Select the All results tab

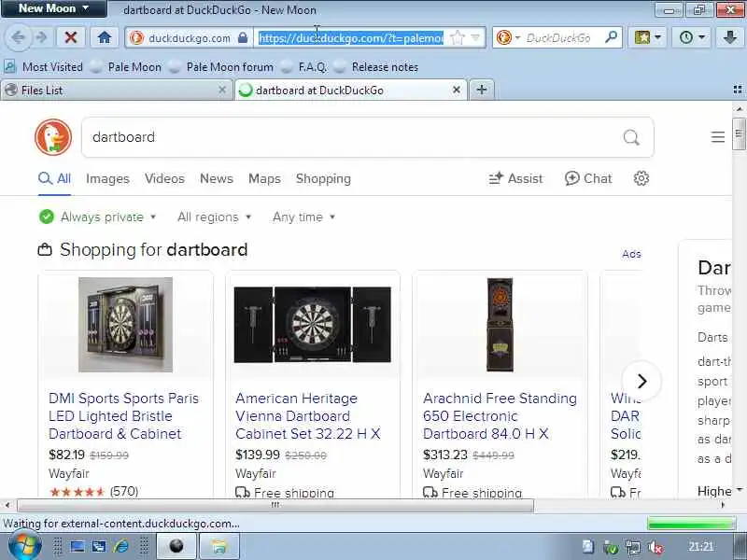(54, 178)
